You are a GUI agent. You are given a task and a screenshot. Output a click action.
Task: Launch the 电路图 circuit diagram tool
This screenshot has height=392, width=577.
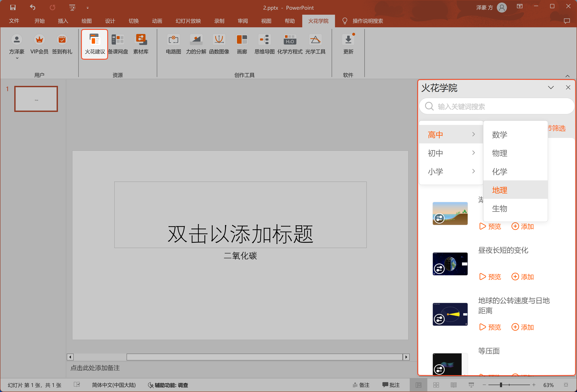173,44
